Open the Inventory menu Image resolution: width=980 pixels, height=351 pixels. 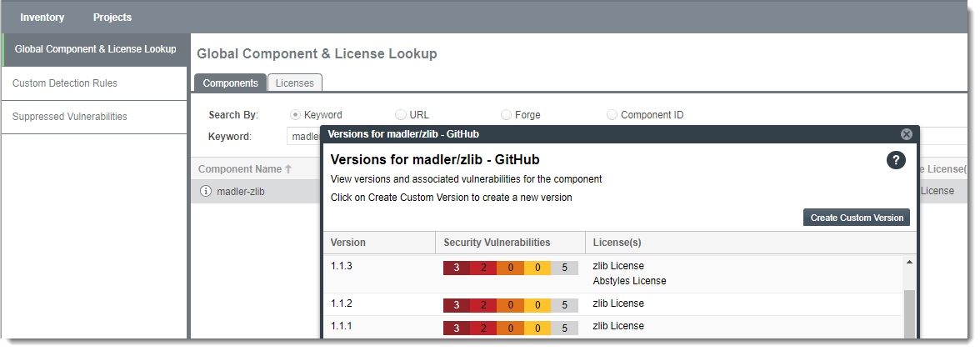[42, 18]
